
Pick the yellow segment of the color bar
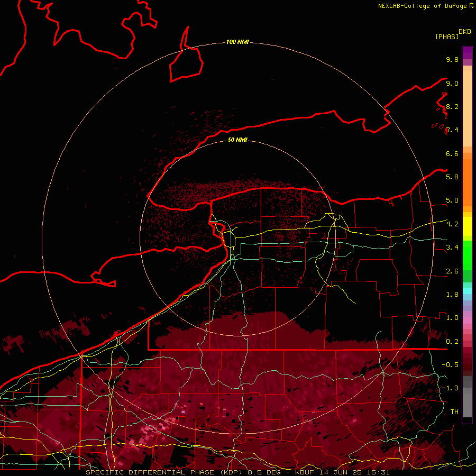pos(467,226)
